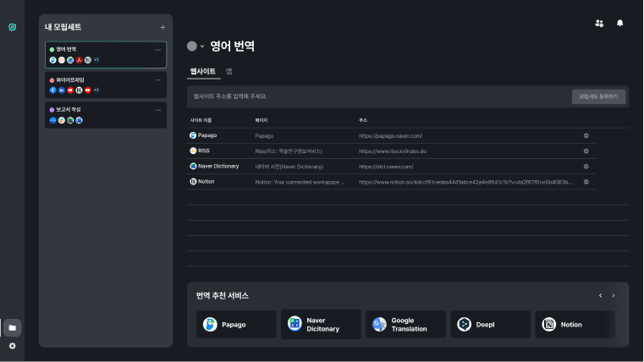Viewport: 644px width, 362px height.
Task: Switch to the 앱 tab
Action: tap(228, 71)
